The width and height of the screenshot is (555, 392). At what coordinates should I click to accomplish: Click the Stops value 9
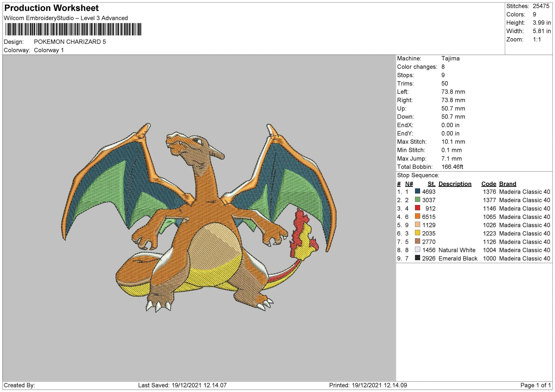coord(443,75)
